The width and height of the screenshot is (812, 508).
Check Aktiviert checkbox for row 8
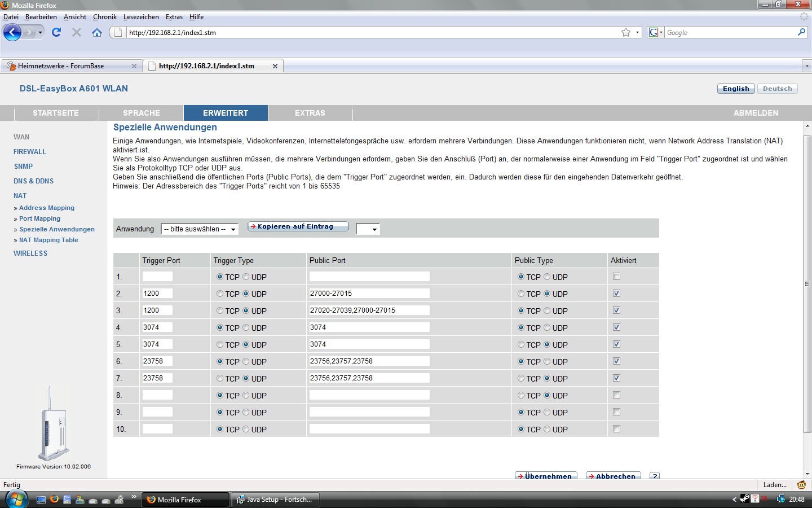[616, 395]
